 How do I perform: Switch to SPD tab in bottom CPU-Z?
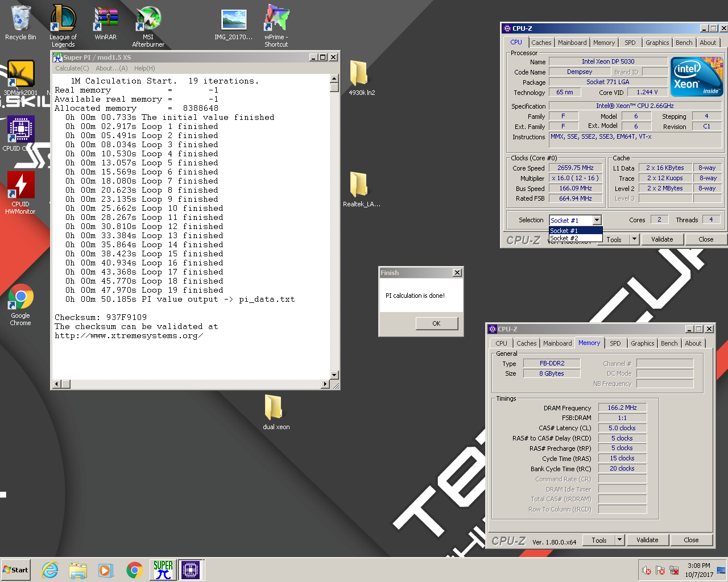point(615,343)
